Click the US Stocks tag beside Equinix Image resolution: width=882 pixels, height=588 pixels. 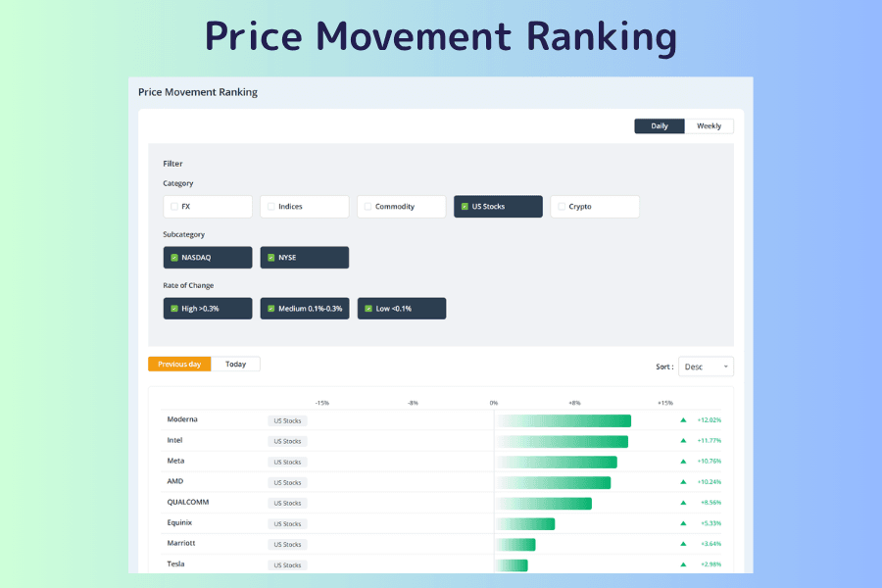point(287,524)
